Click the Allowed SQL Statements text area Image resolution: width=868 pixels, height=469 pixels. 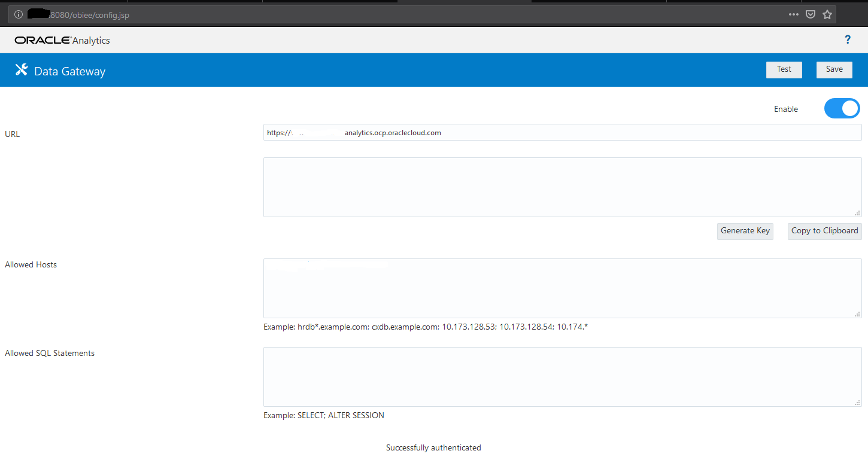click(563, 377)
